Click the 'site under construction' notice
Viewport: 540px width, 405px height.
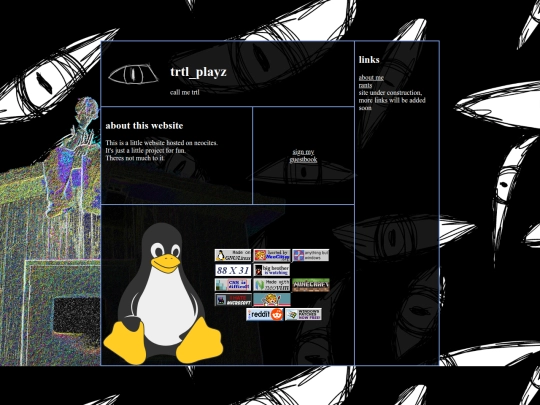click(x=392, y=100)
